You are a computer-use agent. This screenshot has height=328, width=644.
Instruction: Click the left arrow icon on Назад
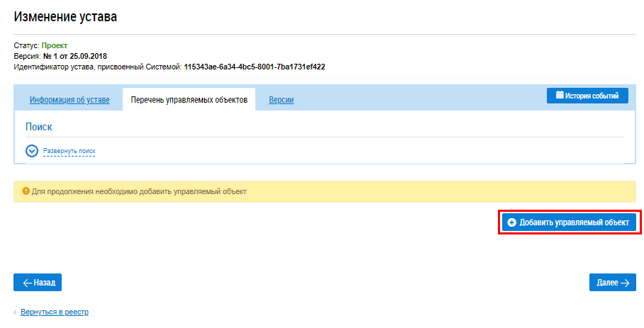point(27,283)
